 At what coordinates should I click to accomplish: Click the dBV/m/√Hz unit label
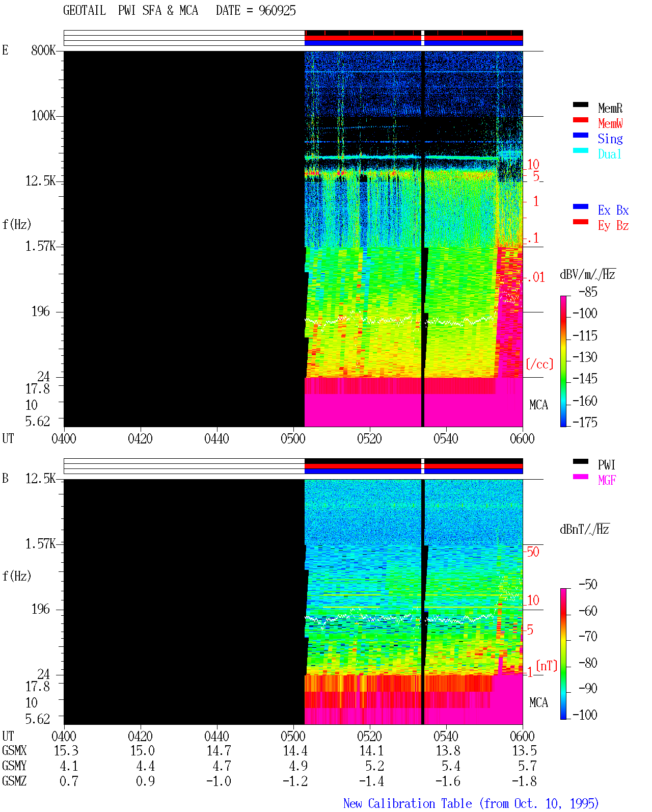coord(588,274)
